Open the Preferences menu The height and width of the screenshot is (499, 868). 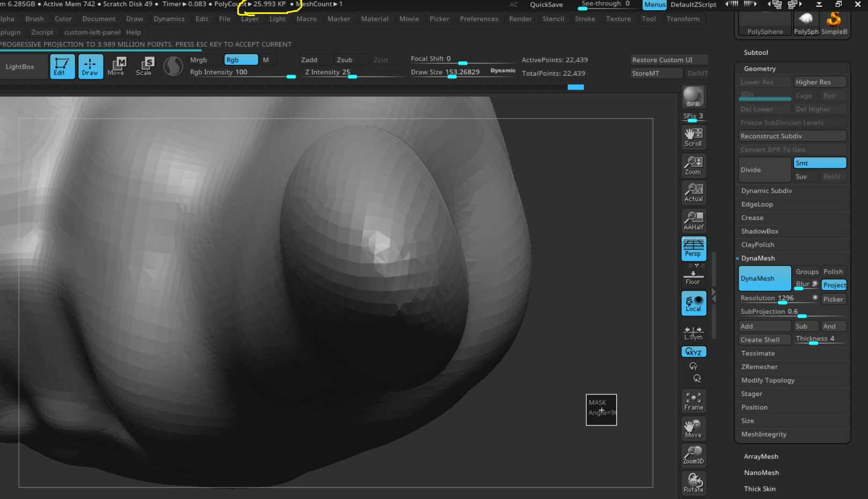479,19
